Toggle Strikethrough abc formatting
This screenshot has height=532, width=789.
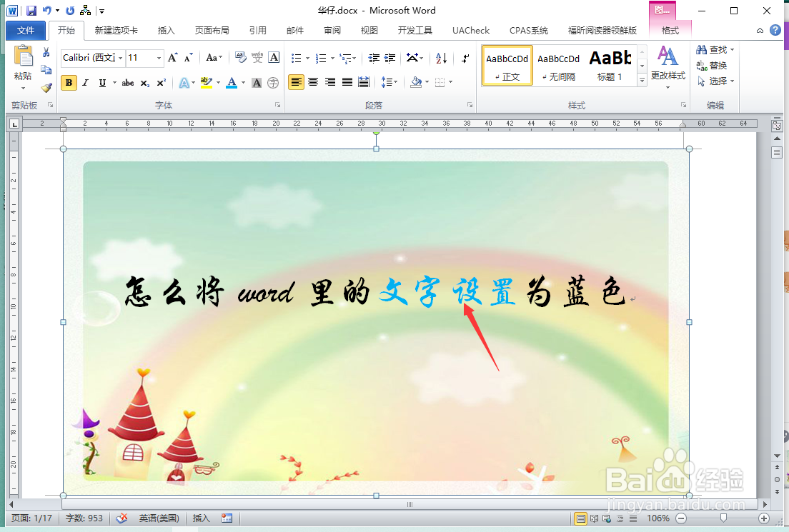[128, 83]
